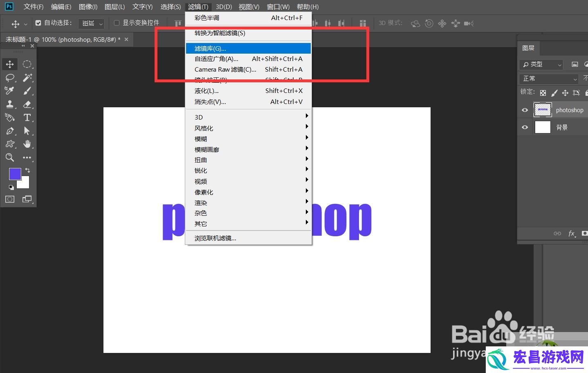Select the Path Selection arrow tool
588x373 pixels.
pyautogui.click(x=27, y=131)
